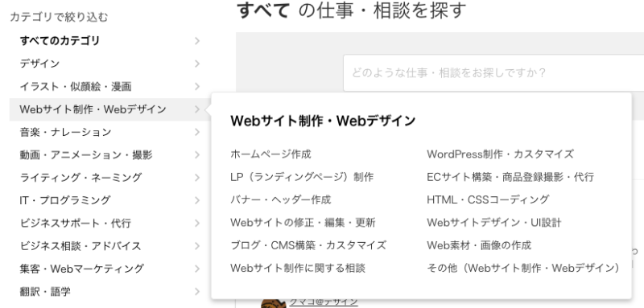Image resolution: width=644 pixels, height=308 pixels.
Task: Expand chevron beside デザイン
Action: pyautogui.click(x=197, y=64)
